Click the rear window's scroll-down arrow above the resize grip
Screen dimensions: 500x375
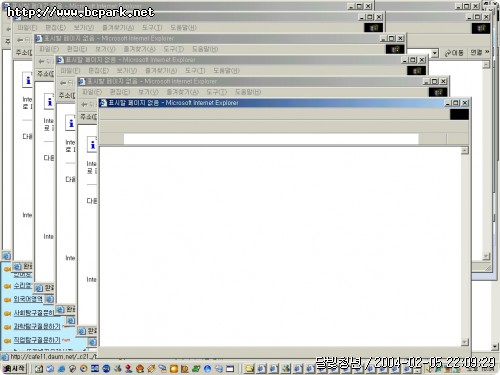[x=486, y=256]
